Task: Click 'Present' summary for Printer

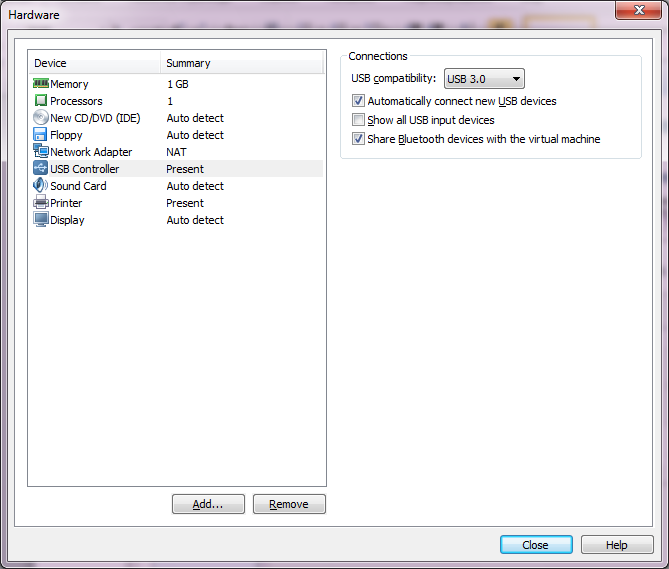Action: coord(185,203)
